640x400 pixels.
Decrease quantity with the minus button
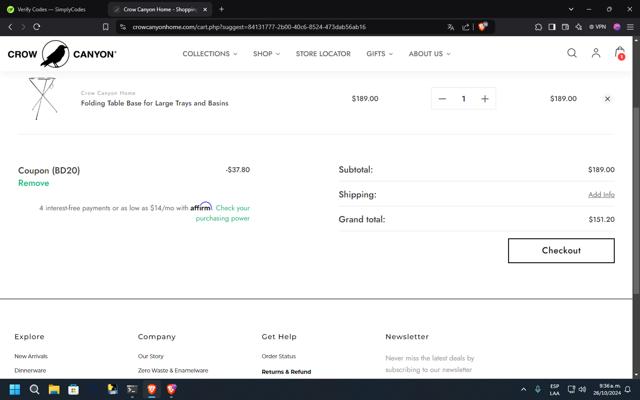click(442, 99)
